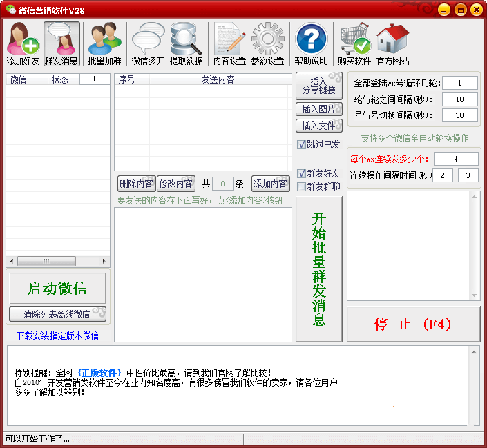The height and width of the screenshot is (448, 487).
Task: Edit 全部登陆wx号循环几轮 field
Action: [x=459, y=83]
